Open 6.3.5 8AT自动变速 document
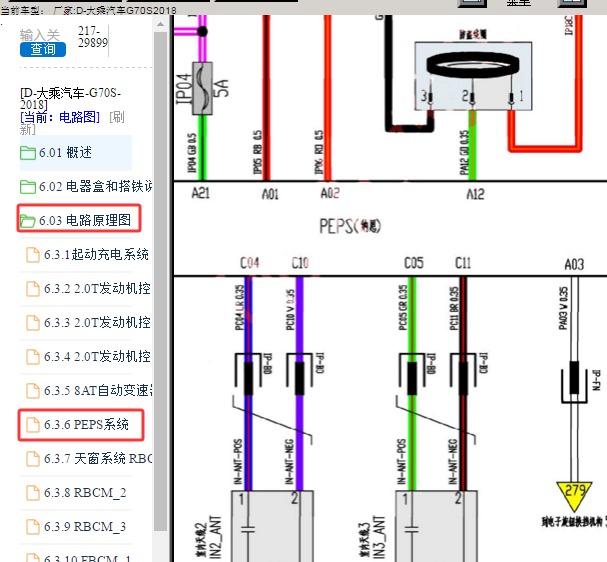607x562 pixels. 89,391
